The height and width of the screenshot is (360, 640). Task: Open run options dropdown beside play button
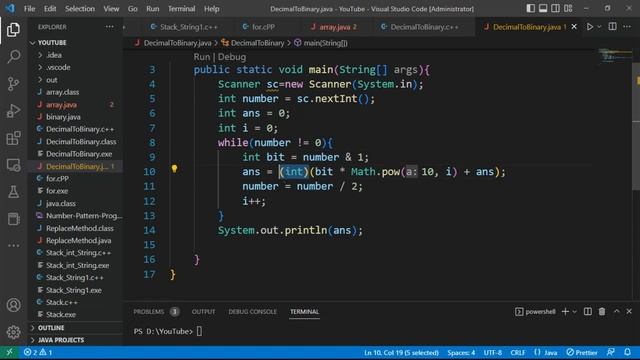(x=599, y=27)
